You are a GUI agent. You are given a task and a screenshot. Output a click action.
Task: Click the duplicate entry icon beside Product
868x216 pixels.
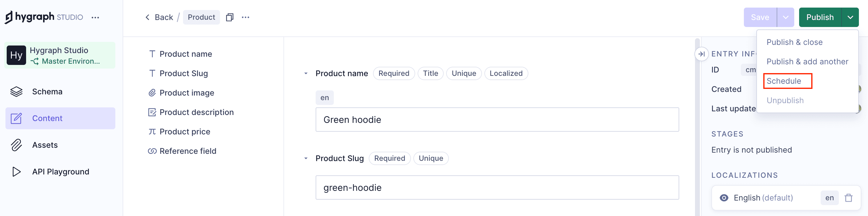229,17
